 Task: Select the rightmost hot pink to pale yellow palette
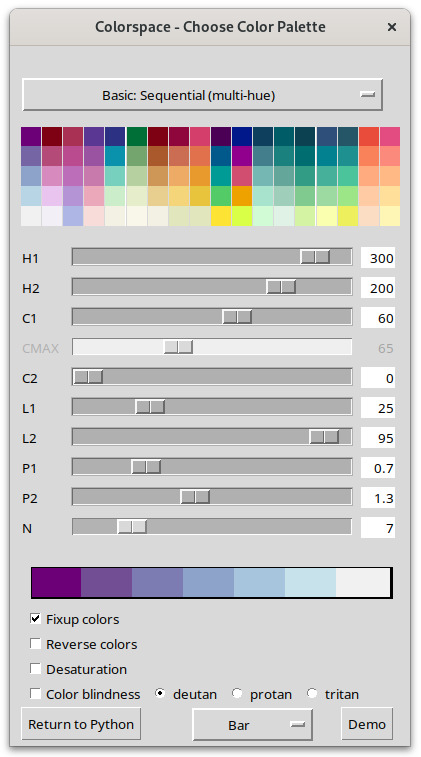coord(390,176)
